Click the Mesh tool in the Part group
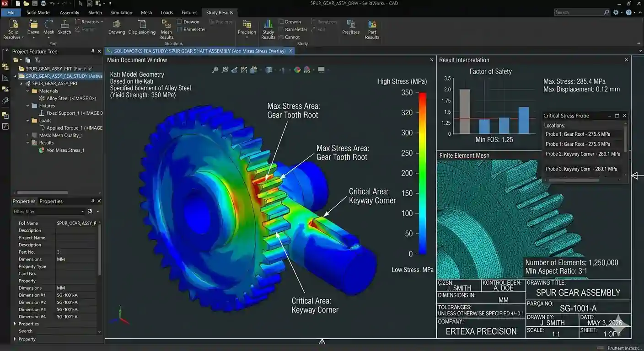Viewport: 644px width, 351px height. (49, 27)
